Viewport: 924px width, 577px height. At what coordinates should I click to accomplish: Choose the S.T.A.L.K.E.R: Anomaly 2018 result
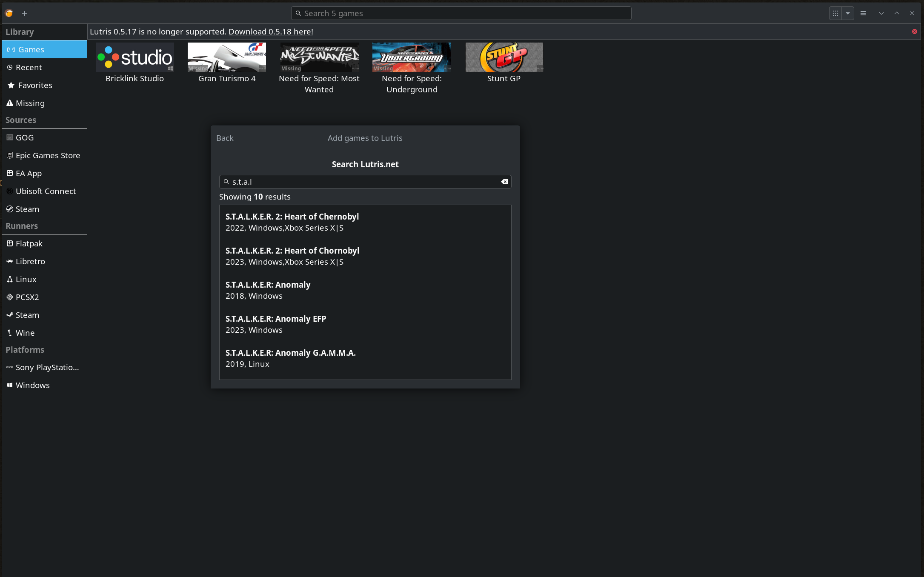tap(365, 290)
